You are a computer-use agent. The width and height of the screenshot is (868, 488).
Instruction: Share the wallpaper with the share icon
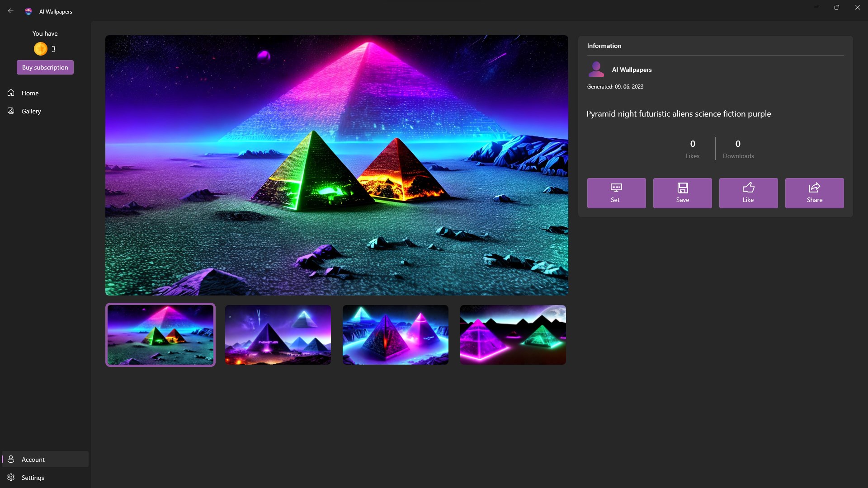click(x=814, y=188)
